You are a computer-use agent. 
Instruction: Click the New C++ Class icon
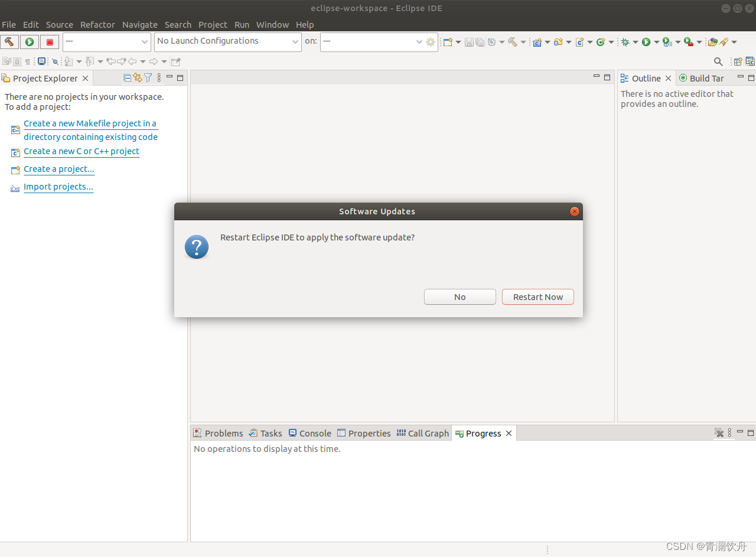(601, 42)
